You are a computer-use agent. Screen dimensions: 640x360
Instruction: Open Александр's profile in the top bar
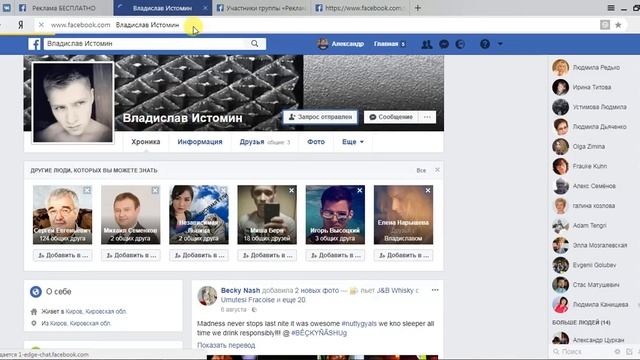(x=341, y=44)
